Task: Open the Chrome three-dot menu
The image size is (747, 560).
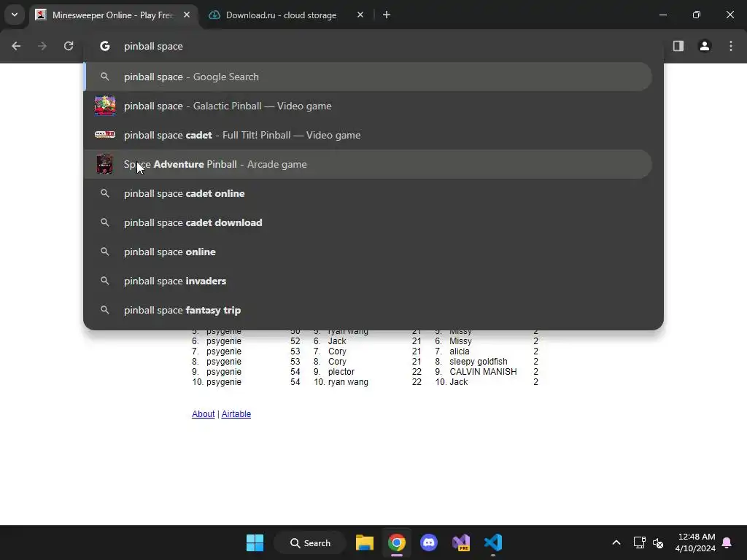Action: [731, 46]
